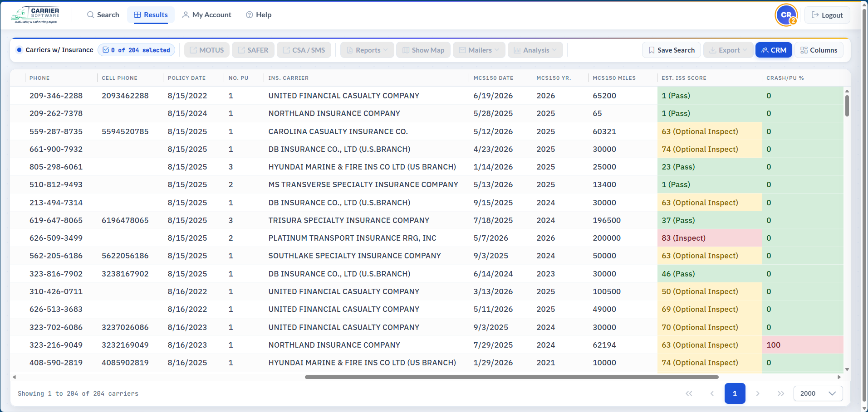Viewport: 868px width, 412px height.
Task: Click the Carrier Software logo
Action: [36, 15]
